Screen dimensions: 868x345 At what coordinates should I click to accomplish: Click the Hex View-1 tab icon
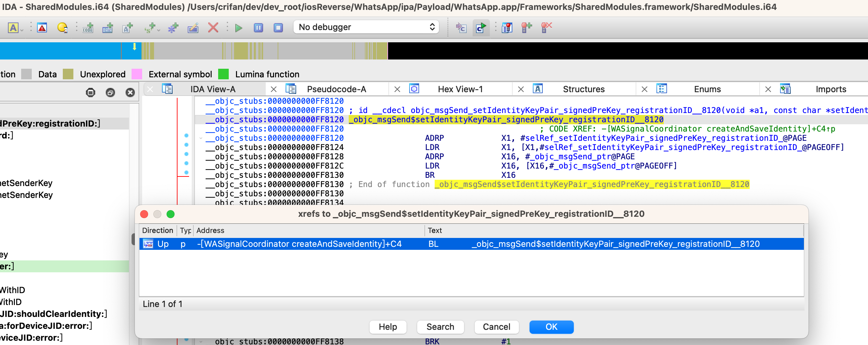tap(414, 89)
